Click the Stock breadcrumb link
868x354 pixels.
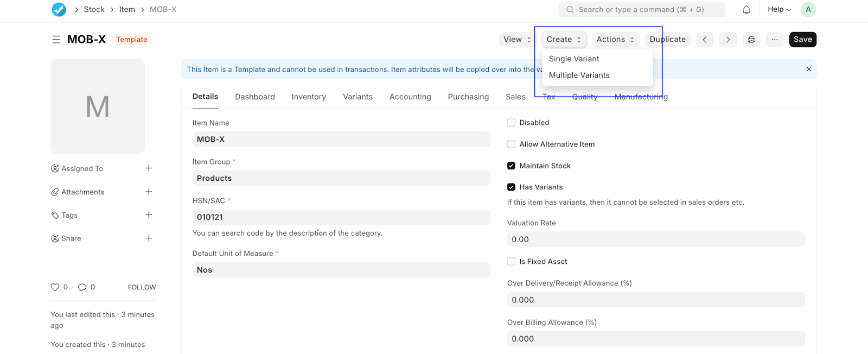pyautogui.click(x=94, y=9)
